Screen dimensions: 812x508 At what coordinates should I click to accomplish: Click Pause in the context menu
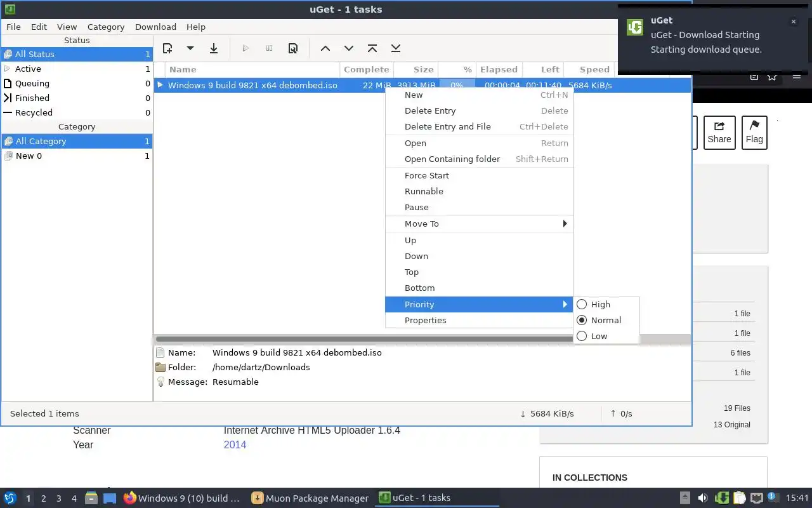click(x=479, y=207)
